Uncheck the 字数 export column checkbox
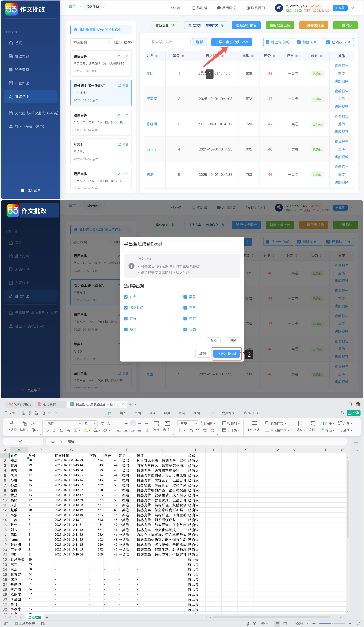Viewport: 364px width, 627px height. point(185,308)
